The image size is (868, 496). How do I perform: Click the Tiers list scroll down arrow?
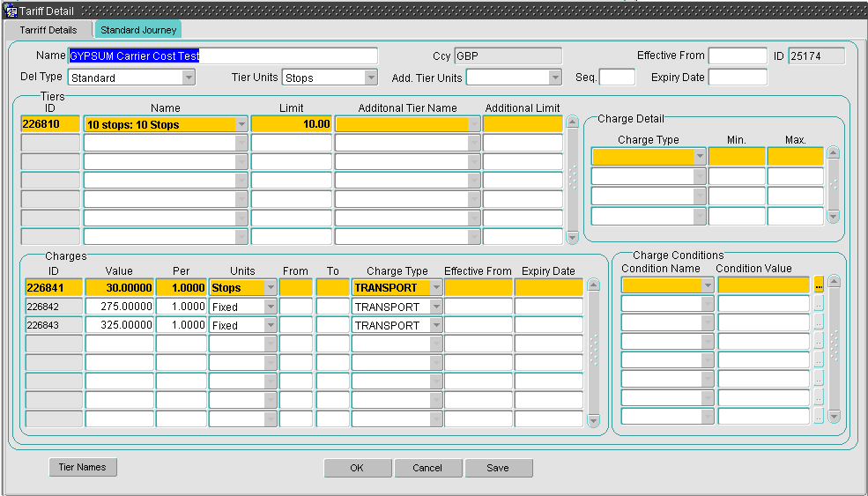point(573,238)
